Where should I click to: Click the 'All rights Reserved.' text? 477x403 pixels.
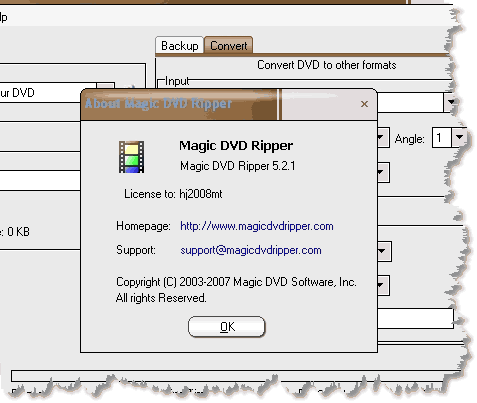point(161,298)
